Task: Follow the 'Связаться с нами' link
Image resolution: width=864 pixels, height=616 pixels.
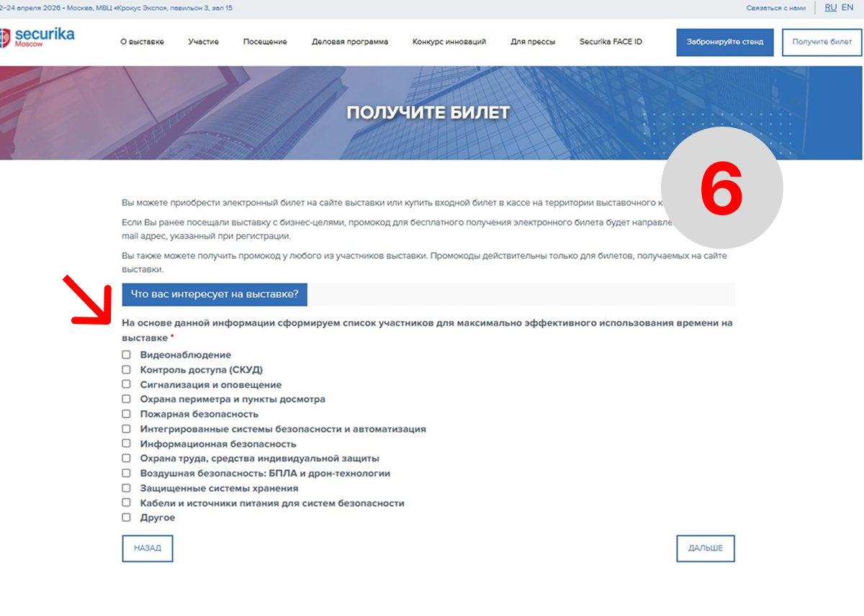Action: [x=775, y=8]
